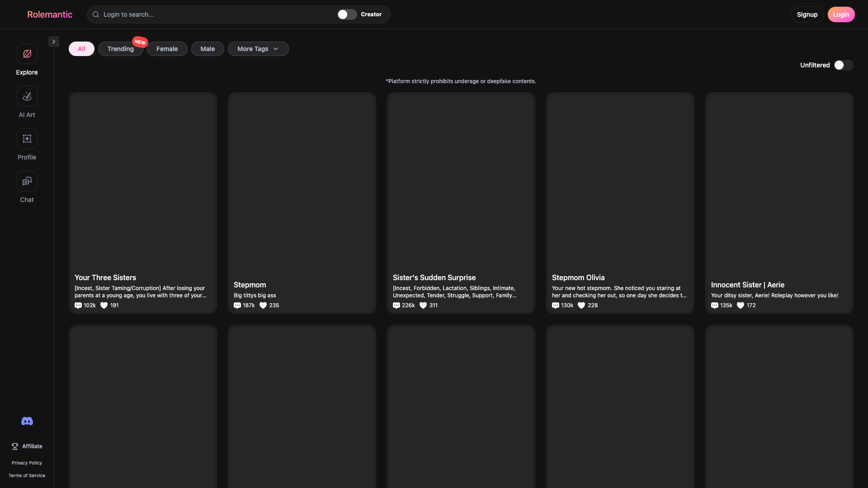The height and width of the screenshot is (488, 868).
Task: Open the Privacy Policy link
Action: coord(27,463)
